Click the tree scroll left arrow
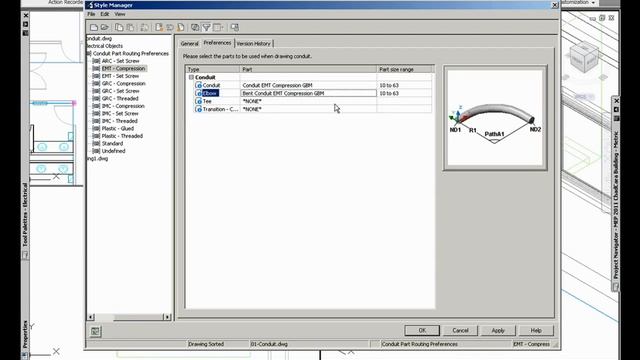The height and width of the screenshot is (360, 640). [x=91, y=317]
